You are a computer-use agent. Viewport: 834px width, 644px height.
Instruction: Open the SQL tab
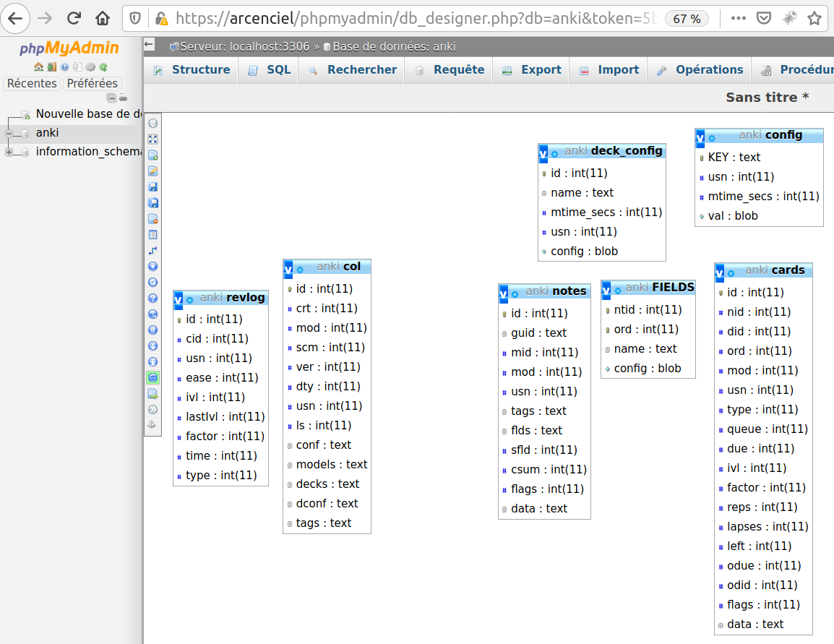[x=270, y=70]
